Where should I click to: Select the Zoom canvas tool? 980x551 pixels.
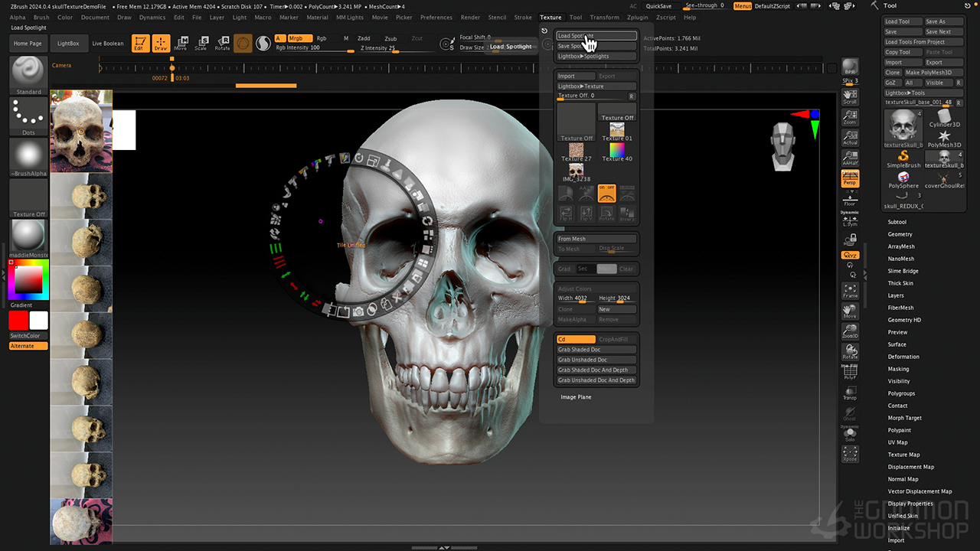click(850, 116)
